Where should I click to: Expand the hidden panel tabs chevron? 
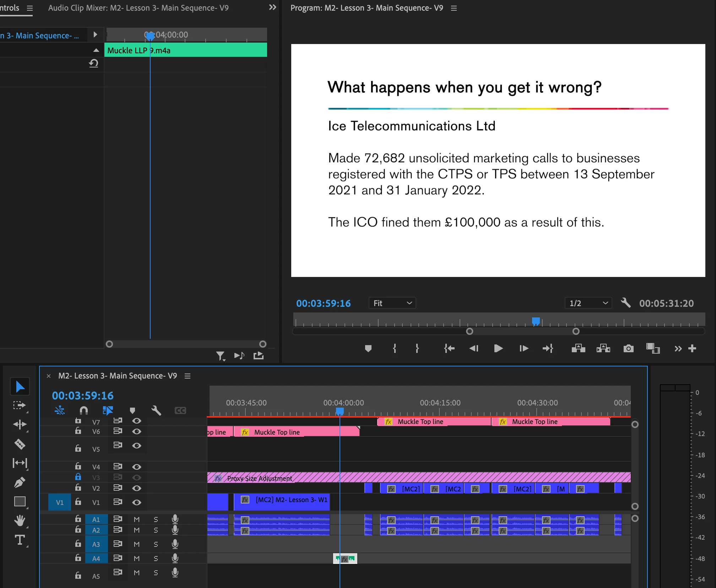click(x=272, y=7)
